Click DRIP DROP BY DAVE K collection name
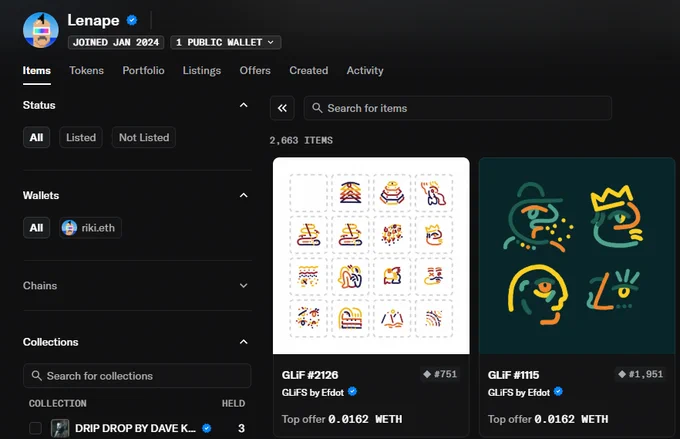Screen dimensions: 680x439 135,428
